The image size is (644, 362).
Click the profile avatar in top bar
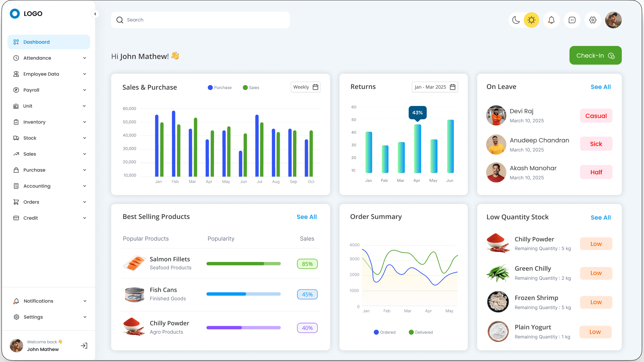tap(613, 20)
